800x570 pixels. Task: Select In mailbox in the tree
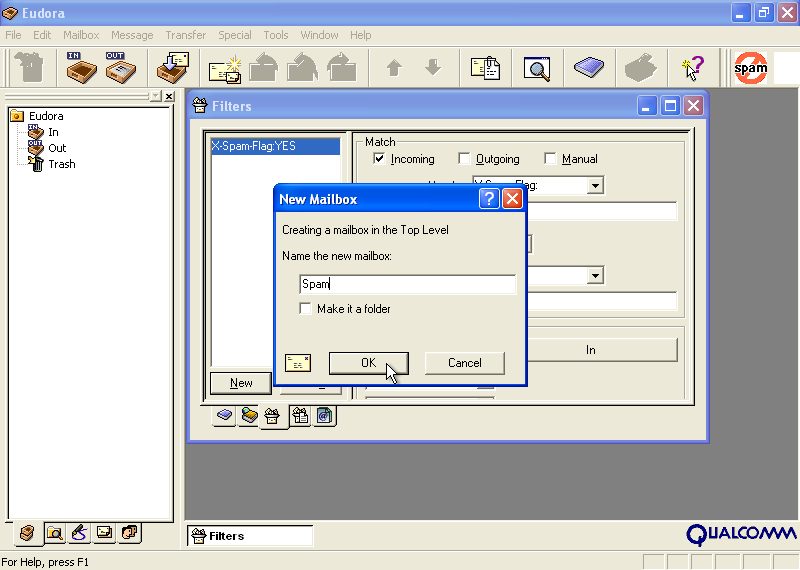click(x=53, y=132)
